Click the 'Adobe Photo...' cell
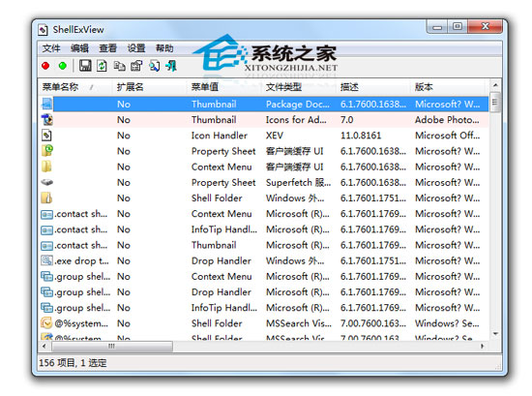The height and width of the screenshot is (396, 532). tap(447, 119)
